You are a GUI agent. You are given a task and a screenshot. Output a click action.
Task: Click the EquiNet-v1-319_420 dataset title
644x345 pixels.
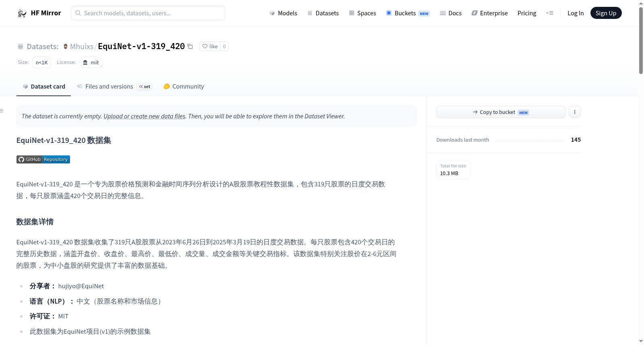(x=141, y=46)
